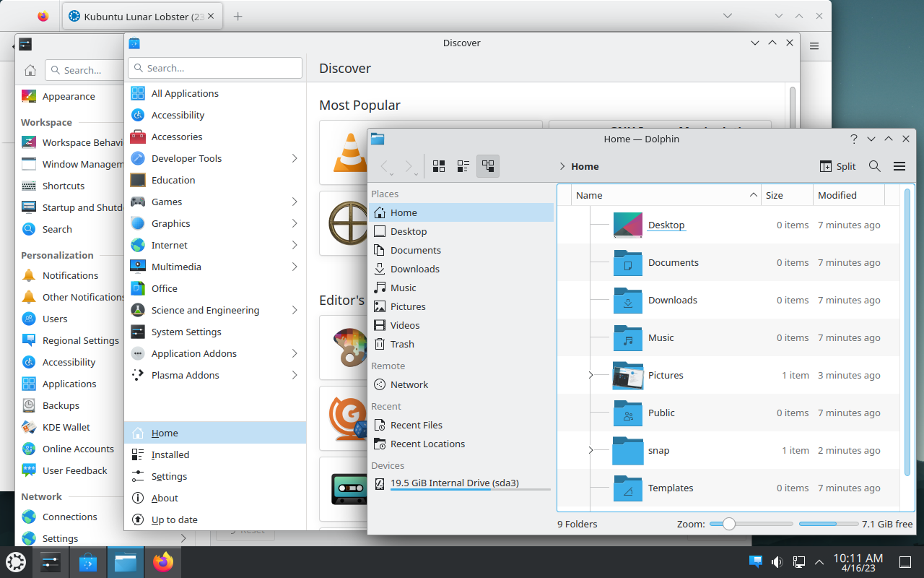Sort Dolphin files by Modified column
Viewport: 924px width, 578px height.
[848, 195]
